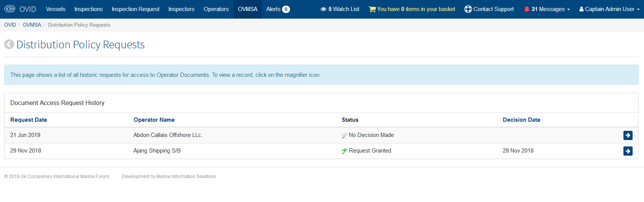Screen dimensions: 644x202
Task: Open the Inspectors menu
Action: 182,9
